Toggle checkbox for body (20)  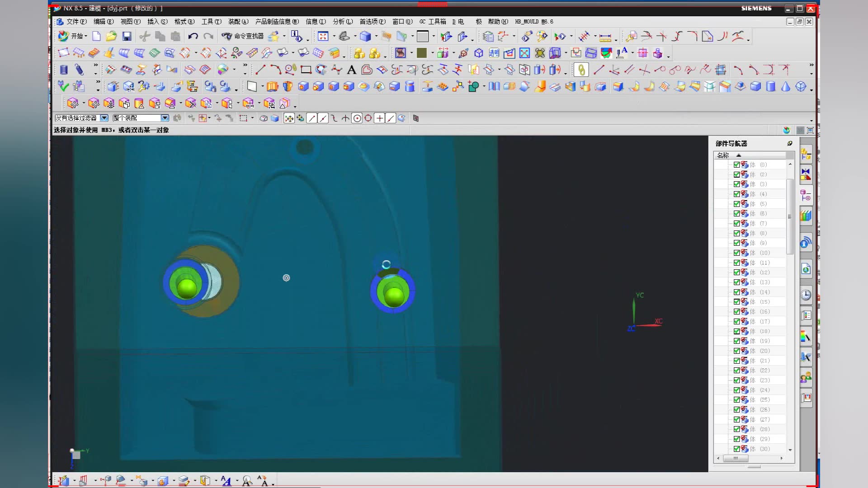tap(736, 351)
